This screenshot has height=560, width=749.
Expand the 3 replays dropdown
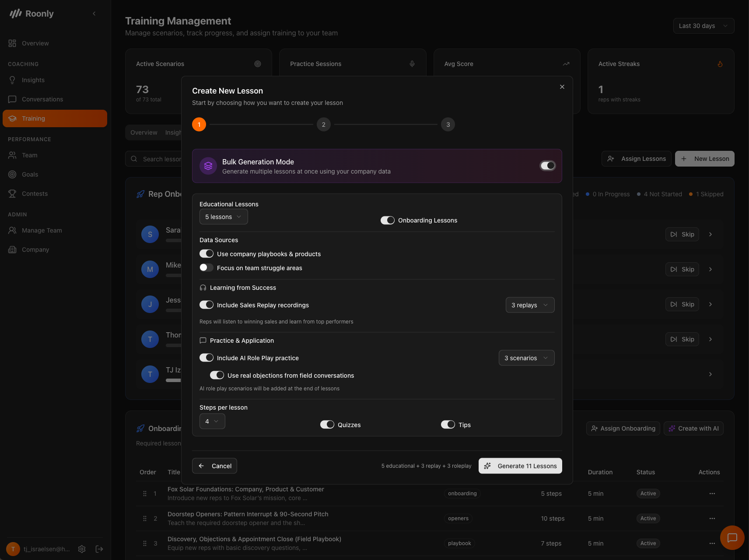tap(529, 305)
